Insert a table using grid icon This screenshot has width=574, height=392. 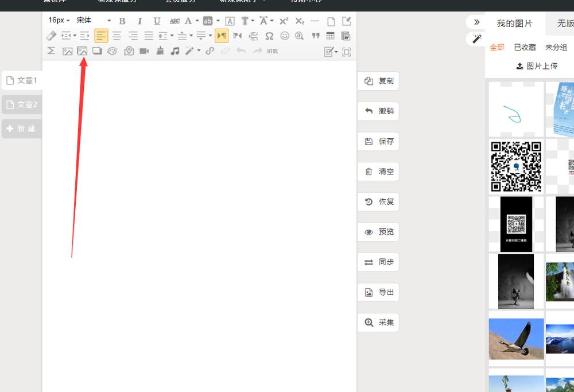point(331,36)
